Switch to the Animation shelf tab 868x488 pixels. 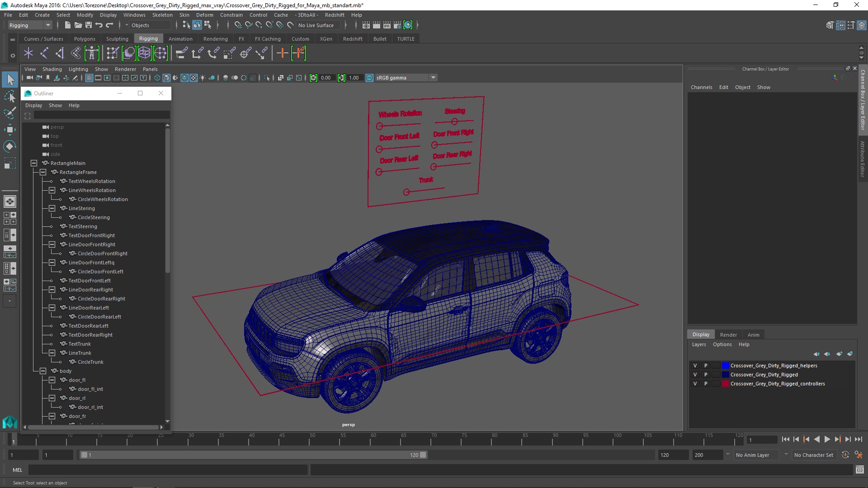[x=180, y=39]
